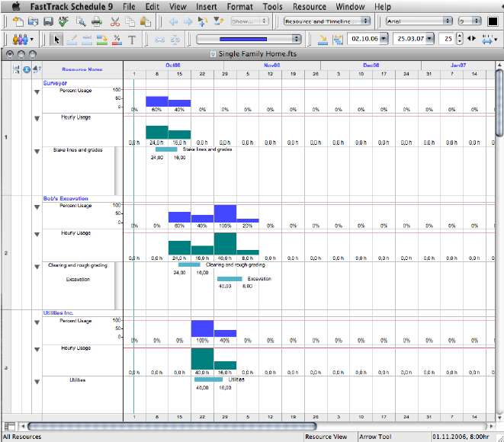Open the Arial font dropdown
Image resolution: width=504 pixels, height=442 pixels.
coord(419,21)
